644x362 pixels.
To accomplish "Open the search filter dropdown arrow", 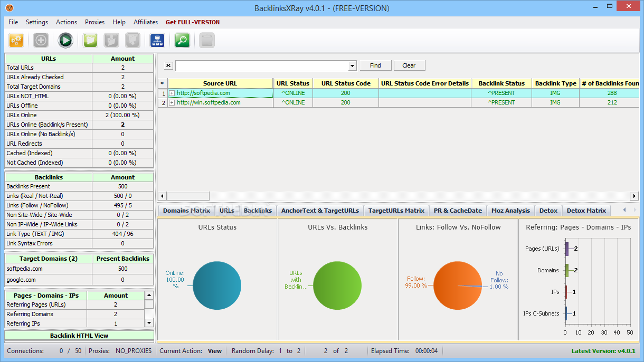I will coord(353,66).
